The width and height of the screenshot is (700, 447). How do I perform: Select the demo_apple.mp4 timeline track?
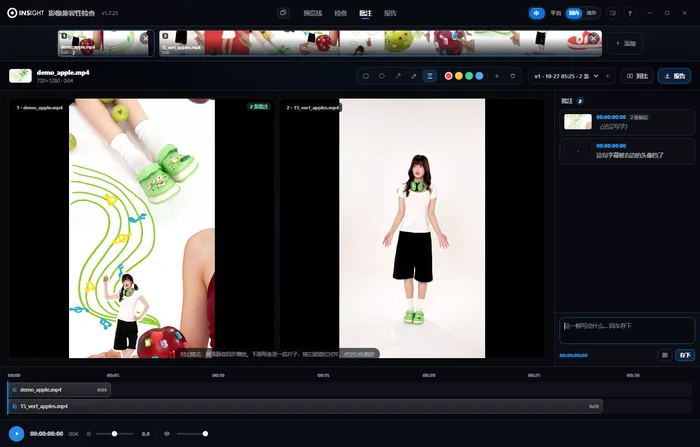click(x=59, y=390)
